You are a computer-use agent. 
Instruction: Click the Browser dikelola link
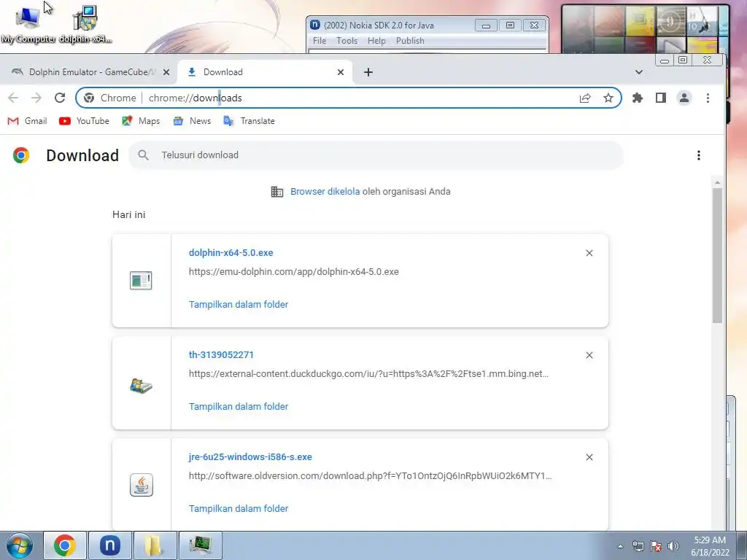[x=325, y=192]
